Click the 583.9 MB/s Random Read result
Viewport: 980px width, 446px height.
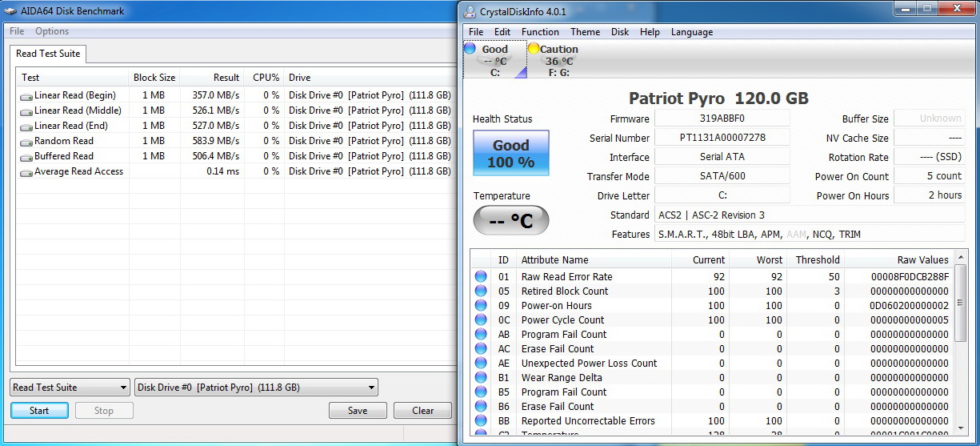(215, 141)
